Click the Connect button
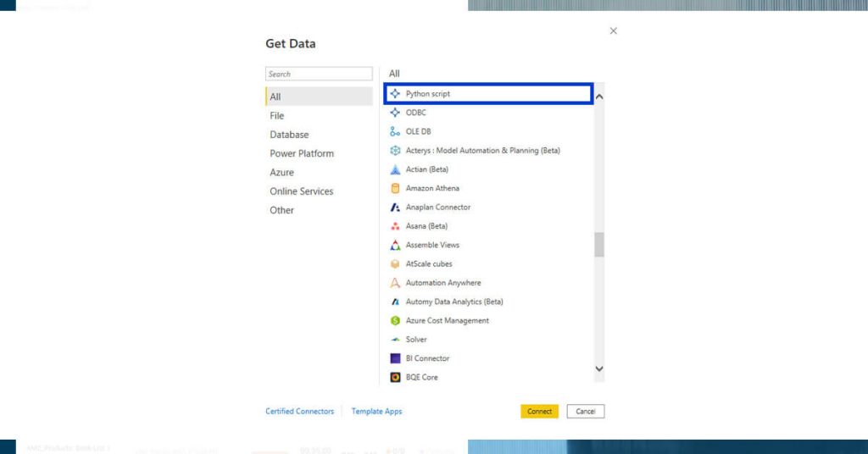Screen dimensions: 868x454 pyautogui.click(x=539, y=412)
